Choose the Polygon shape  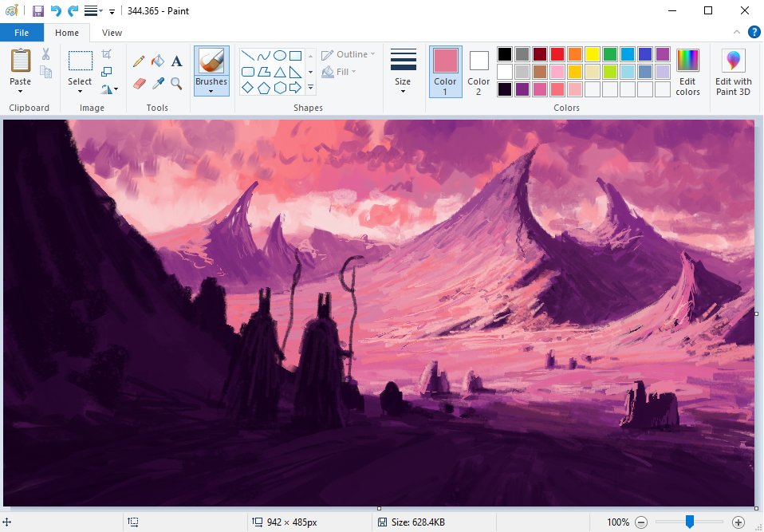click(x=264, y=72)
